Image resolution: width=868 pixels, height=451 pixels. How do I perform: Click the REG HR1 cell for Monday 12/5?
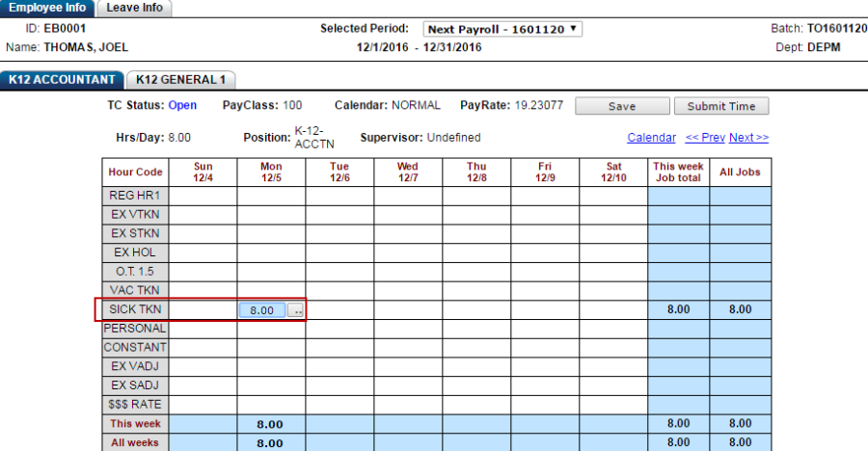point(271,196)
